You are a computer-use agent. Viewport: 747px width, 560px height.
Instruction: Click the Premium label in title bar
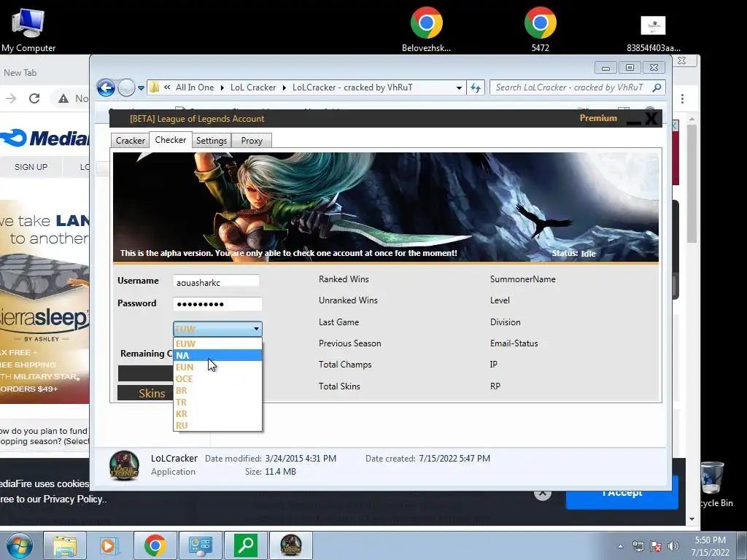pos(598,118)
